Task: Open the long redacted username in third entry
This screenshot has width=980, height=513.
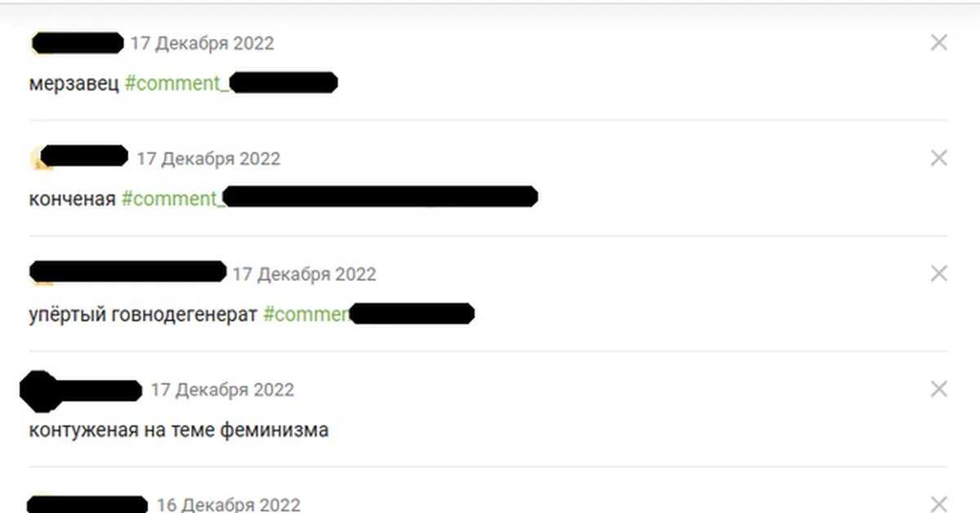Action: point(127,272)
